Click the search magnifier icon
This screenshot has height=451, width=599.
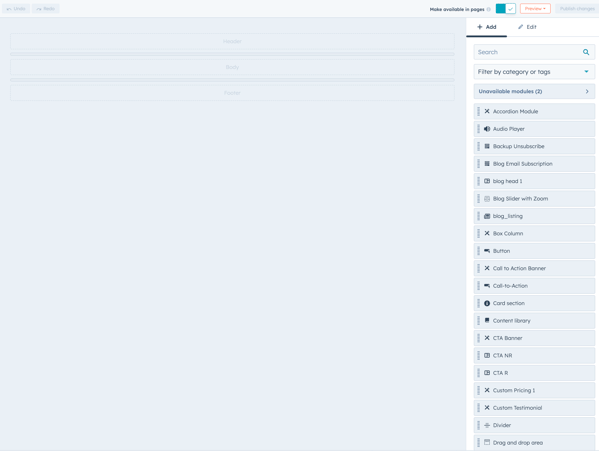(586, 52)
